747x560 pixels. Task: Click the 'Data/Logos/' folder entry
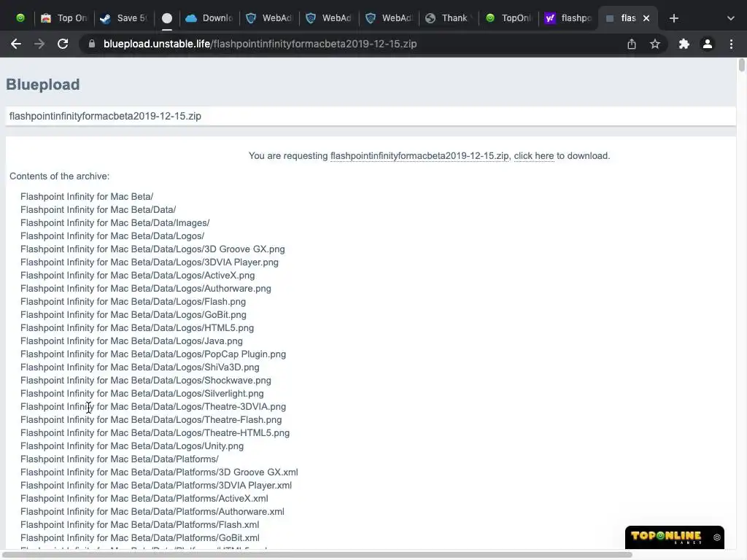pyautogui.click(x=112, y=236)
